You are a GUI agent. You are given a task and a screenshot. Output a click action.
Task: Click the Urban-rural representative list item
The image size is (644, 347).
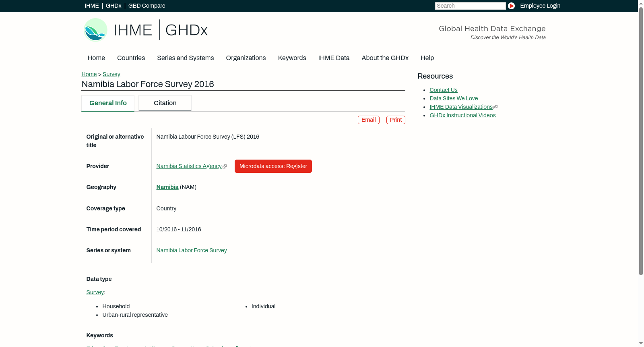point(135,315)
